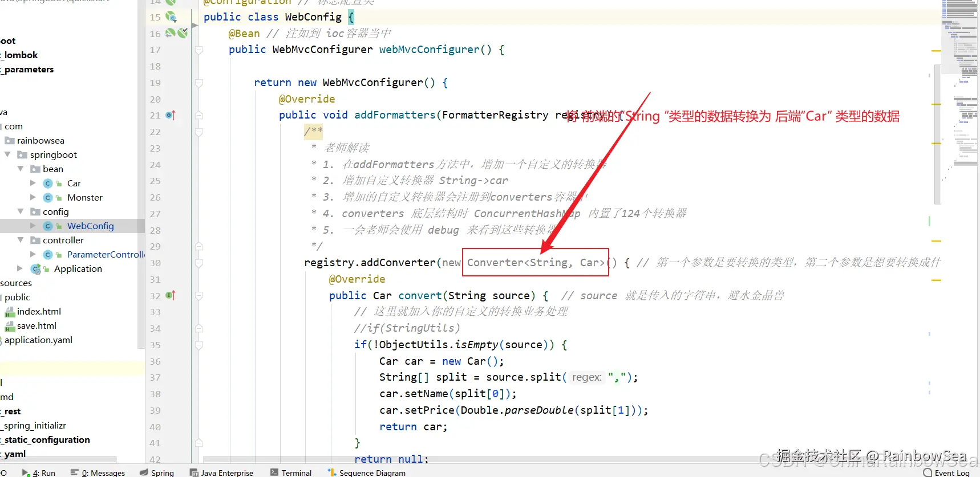Click the rainbowsea package folder icon
This screenshot has width=980, height=477.
pyautogui.click(x=10, y=141)
